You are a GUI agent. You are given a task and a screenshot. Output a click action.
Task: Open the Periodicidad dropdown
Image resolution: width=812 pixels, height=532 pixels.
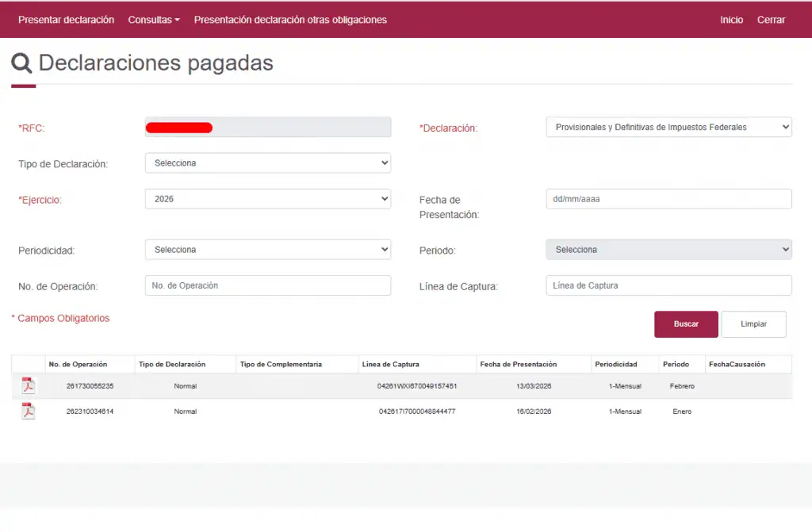[267, 250]
